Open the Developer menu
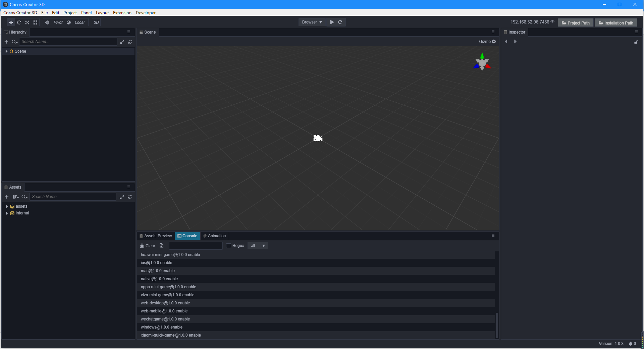Viewport: 644px width, 349px height. [146, 13]
